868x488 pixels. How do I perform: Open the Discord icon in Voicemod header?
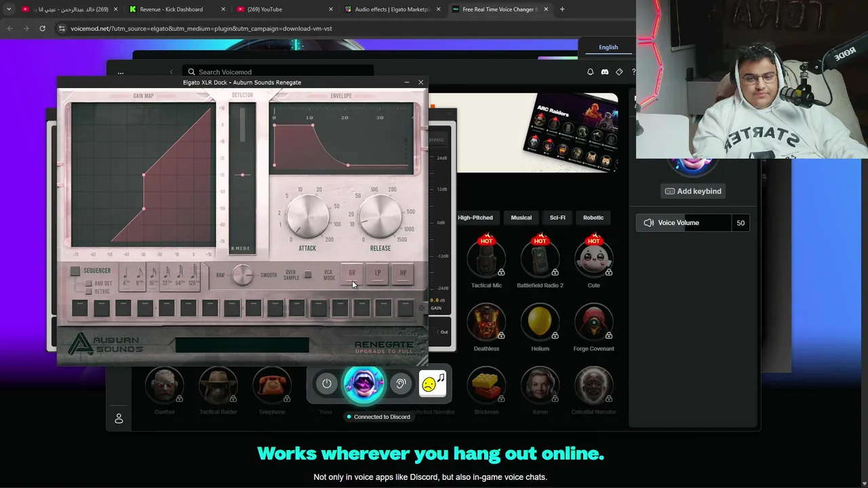(605, 72)
